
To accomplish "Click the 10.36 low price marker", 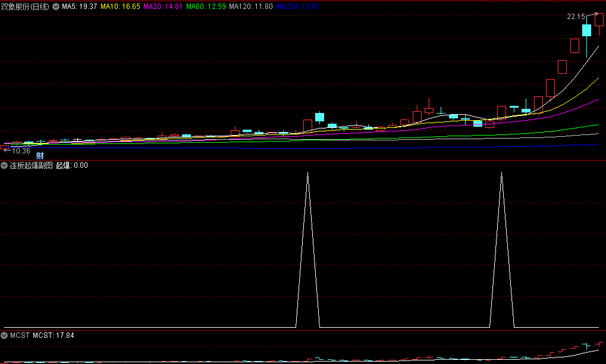I will click(x=20, y=150).
